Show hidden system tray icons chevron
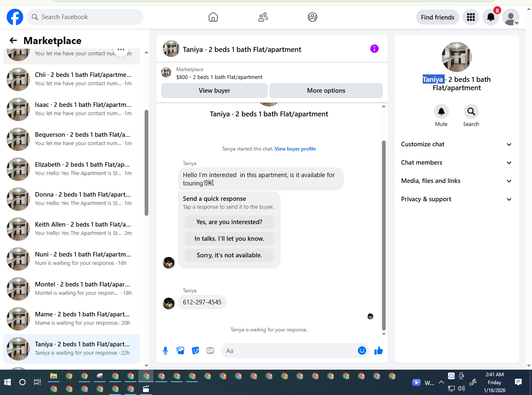 point(441,382)
